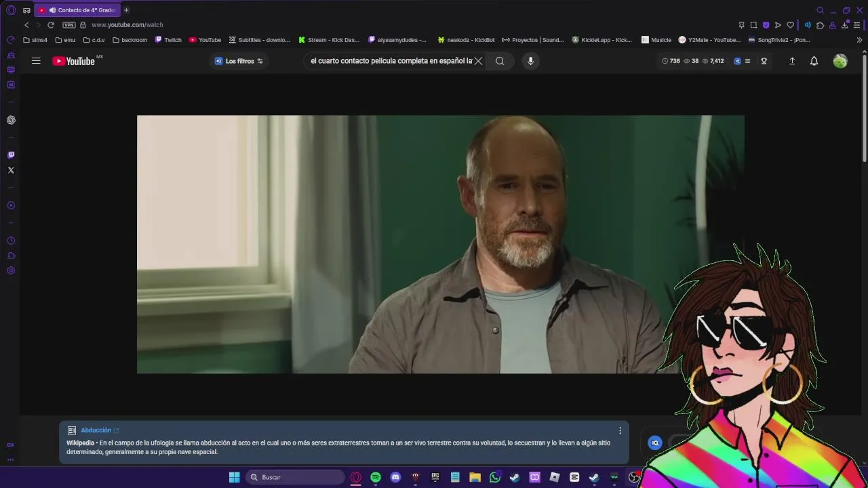Click the trophy icon in YouTube header
868x488 pixels.
pyautogui.click(x=764, y=61)
